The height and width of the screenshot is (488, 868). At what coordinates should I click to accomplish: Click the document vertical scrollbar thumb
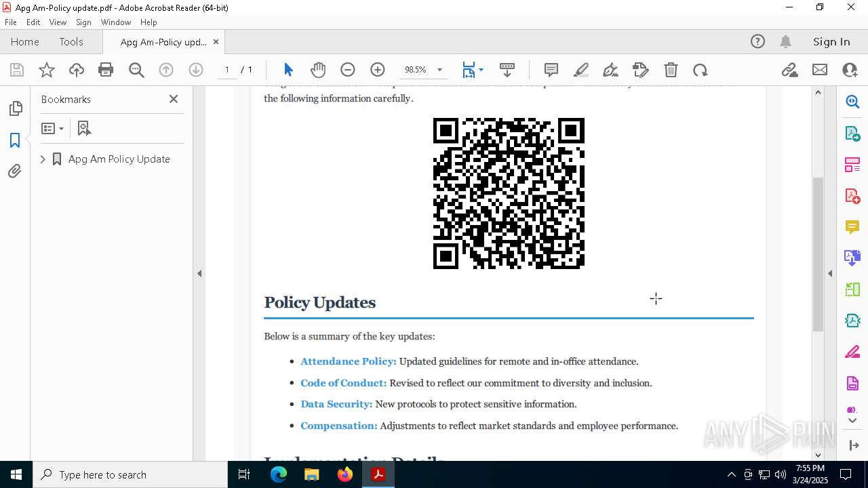(x=818, y=253)
